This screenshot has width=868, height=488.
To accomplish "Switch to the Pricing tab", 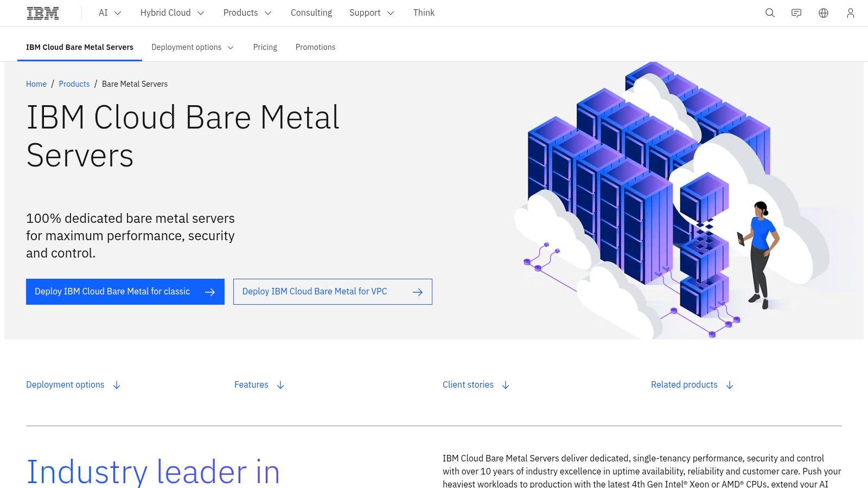I will click(265, 47).
